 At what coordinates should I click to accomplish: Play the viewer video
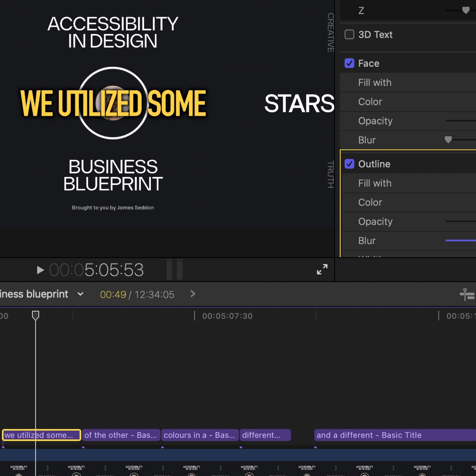coord(40,270)
